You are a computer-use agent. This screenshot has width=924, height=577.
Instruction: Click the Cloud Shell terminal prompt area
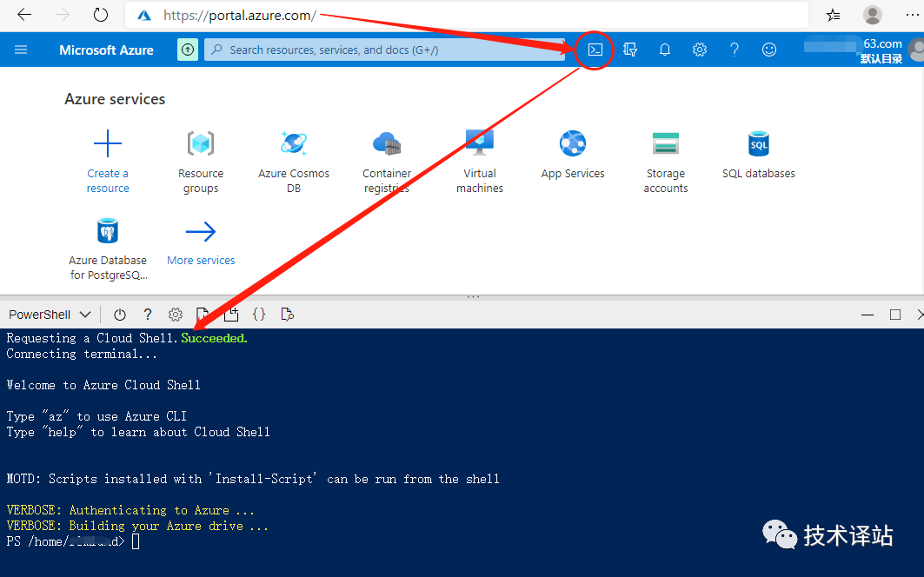click(136, 541)
